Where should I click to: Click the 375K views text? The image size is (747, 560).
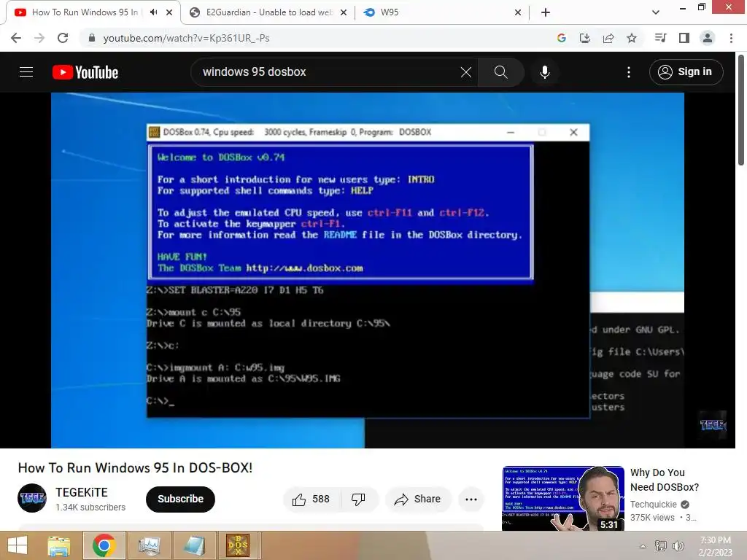[652, 518]
